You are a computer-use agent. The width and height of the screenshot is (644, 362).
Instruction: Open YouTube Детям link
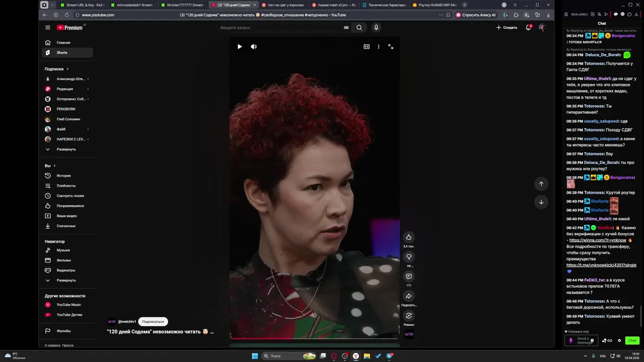click(67, 315)
